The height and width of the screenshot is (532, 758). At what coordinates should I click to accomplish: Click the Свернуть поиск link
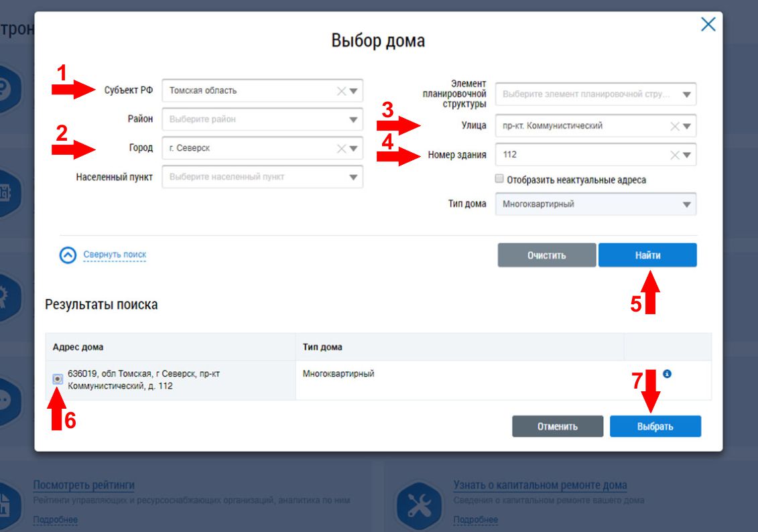click(x=115, y=254)
